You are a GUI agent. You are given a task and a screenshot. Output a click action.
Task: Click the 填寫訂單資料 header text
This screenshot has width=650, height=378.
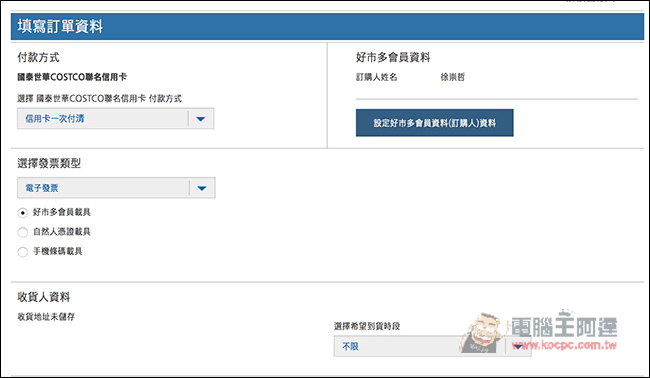[60, 27]
